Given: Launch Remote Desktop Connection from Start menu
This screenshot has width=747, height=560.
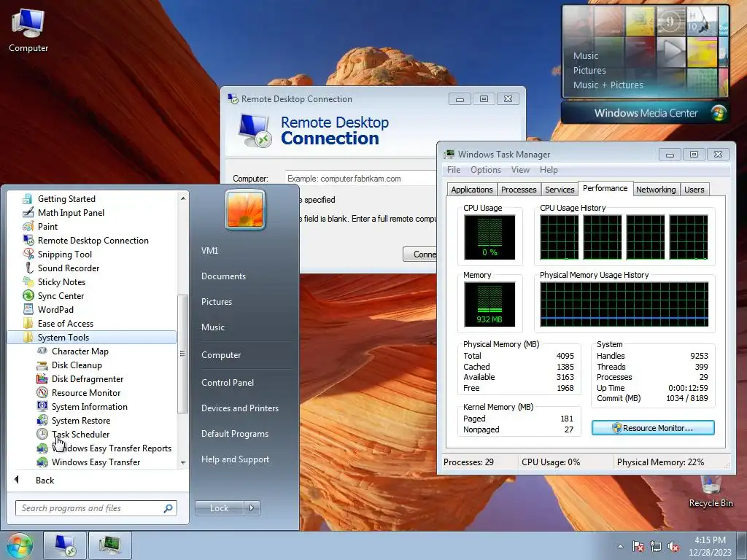Looking at the screenshot, I should coord(93,240).
